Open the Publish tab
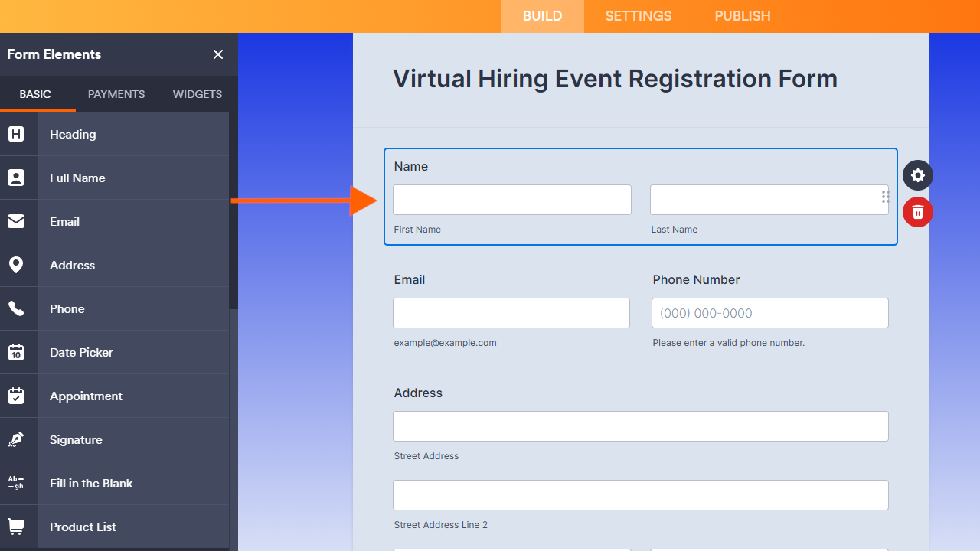The width and height of the screenshot is (980, 551). [x=742, y=16]
